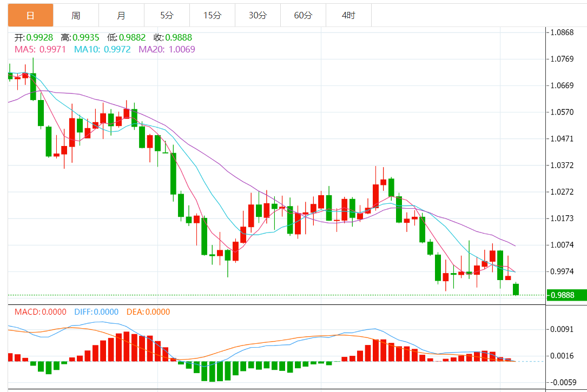Click the low price value 0.9882

pyautogui.click(x=132, y=37)
